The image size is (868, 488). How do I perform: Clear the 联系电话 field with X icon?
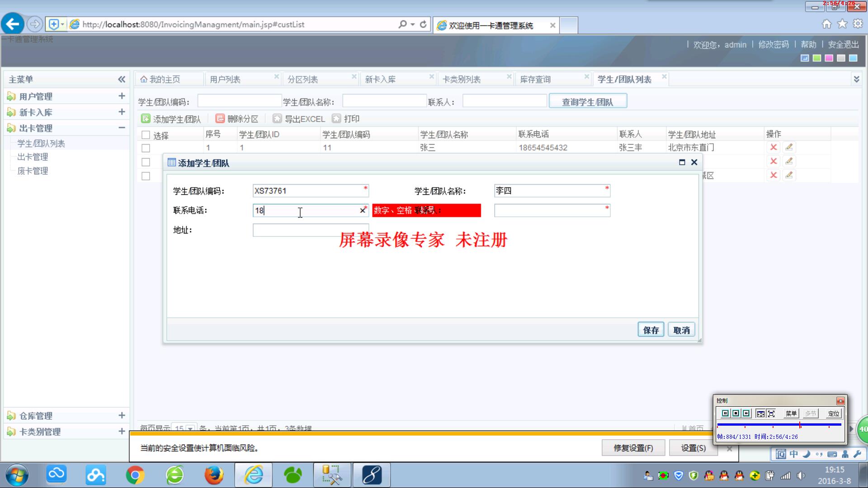click(x=362, y=211)
